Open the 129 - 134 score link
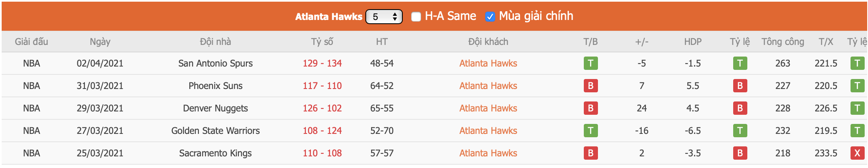 322,63
